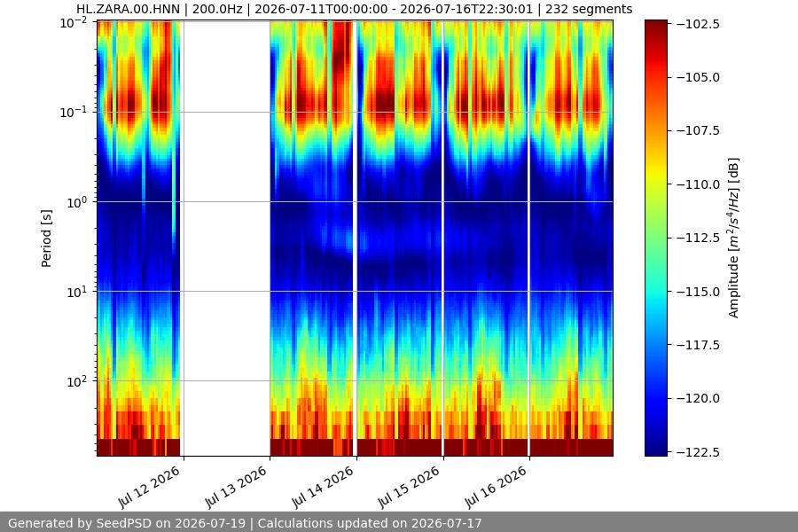Viewport: 798px width, 532px height.
Task: Click the −107.5 colorbar tick value
Action: [698, 131]
